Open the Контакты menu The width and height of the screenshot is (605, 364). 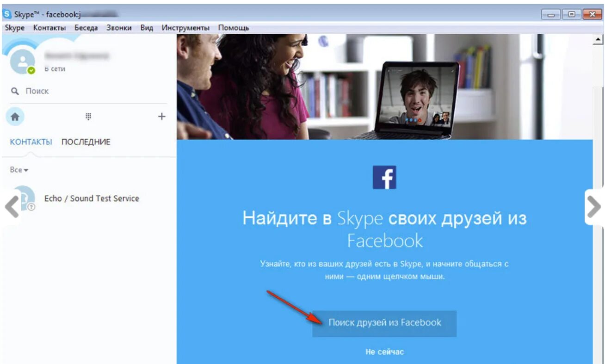click(x=49, y=28)
